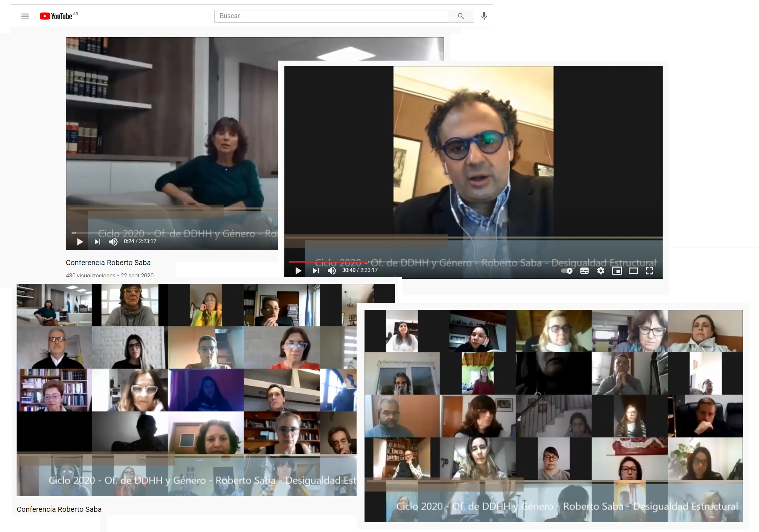Image resolution: width=759 pixels, height=532 pixels.
Task: Mute the volume in the 0:24 player
Action: 113,242
